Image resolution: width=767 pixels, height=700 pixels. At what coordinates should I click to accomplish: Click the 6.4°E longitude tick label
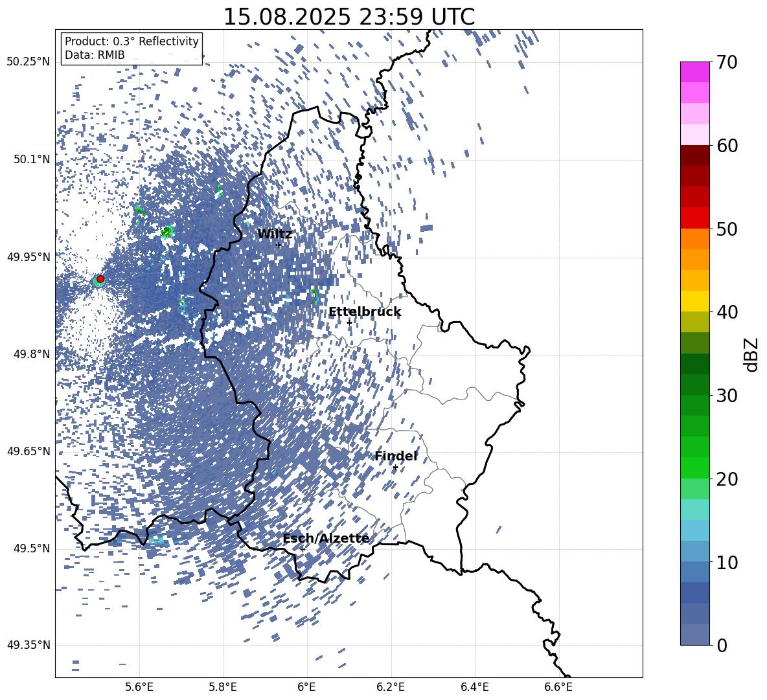(x=474, y=687)
